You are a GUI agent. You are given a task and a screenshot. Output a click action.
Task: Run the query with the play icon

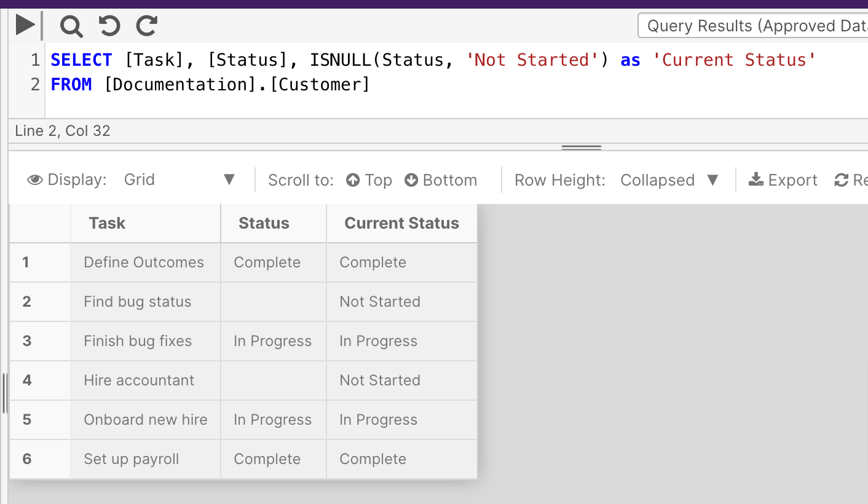pos(25,26)
